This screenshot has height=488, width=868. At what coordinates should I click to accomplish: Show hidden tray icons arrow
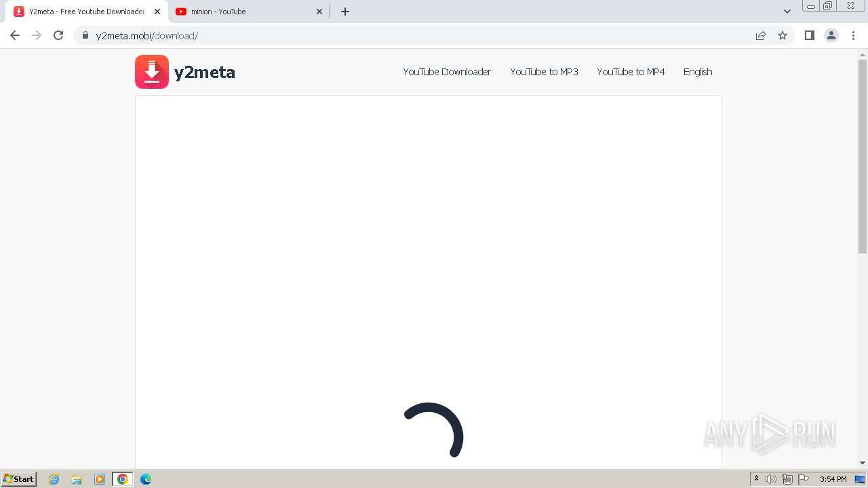pos(757,479)
